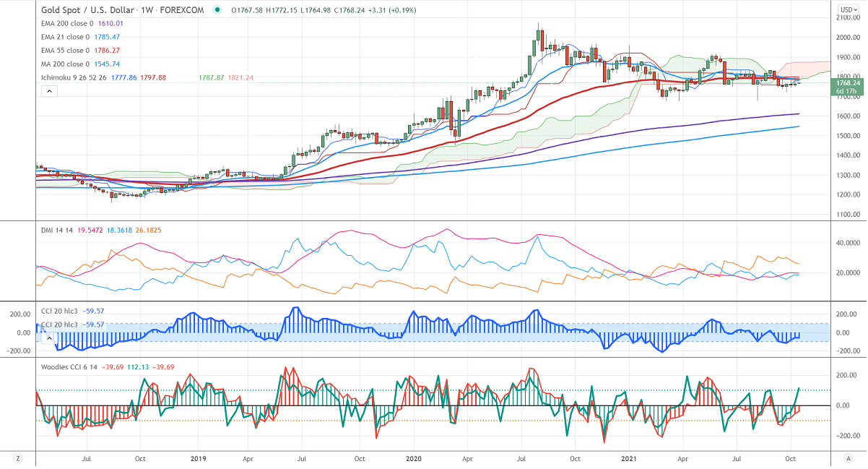The width and height of the screenshot is (868, 469).
Task: Toggle auto scale with the 'A' button
Action: coord(847,458)
